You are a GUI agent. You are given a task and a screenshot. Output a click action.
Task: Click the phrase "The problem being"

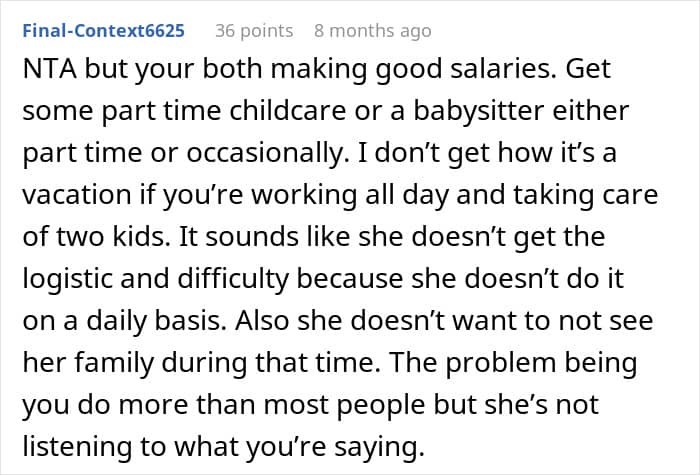pyautogui.click(x=513, y=363)
